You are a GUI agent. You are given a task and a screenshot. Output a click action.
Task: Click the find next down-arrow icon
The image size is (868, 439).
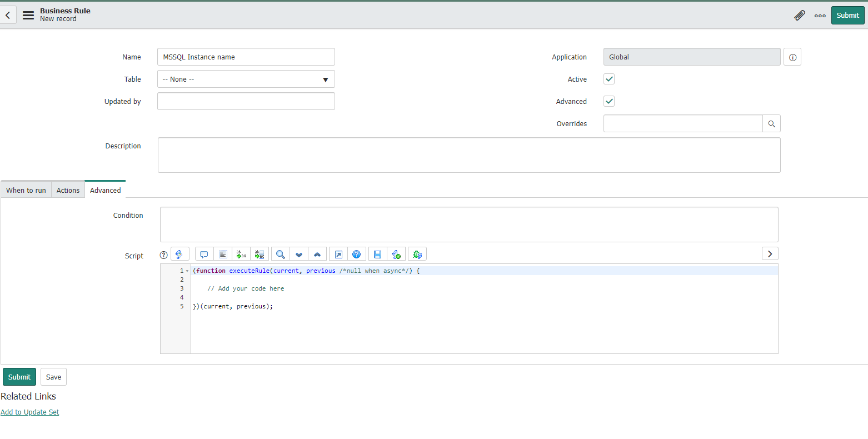pos(299,255)
